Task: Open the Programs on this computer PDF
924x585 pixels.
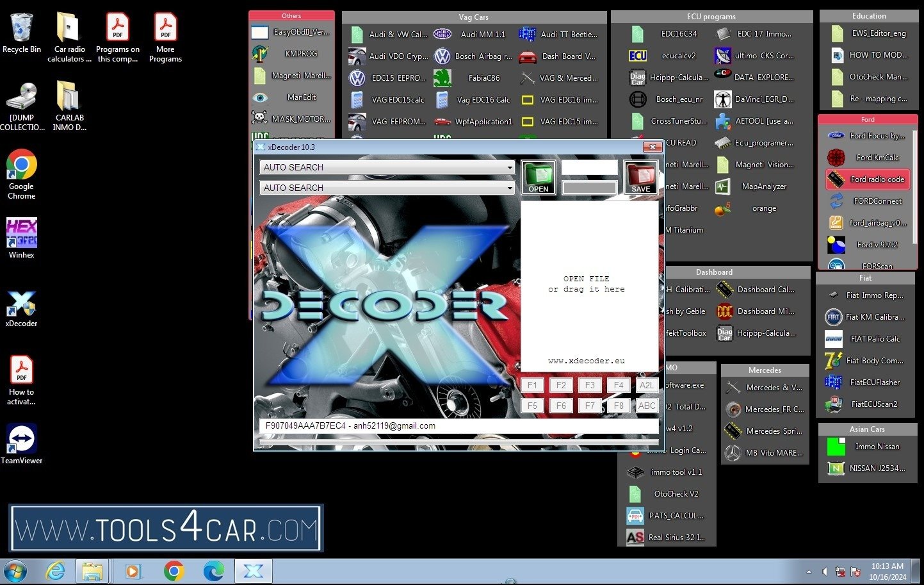Action: coord(117,38)
